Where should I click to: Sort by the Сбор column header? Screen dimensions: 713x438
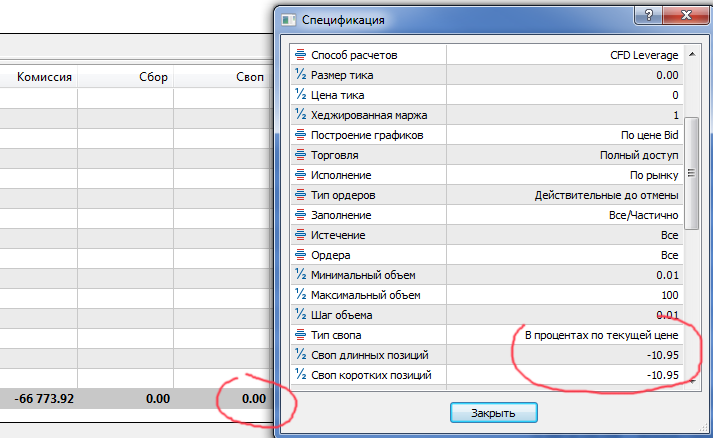[x=153, y=77]
